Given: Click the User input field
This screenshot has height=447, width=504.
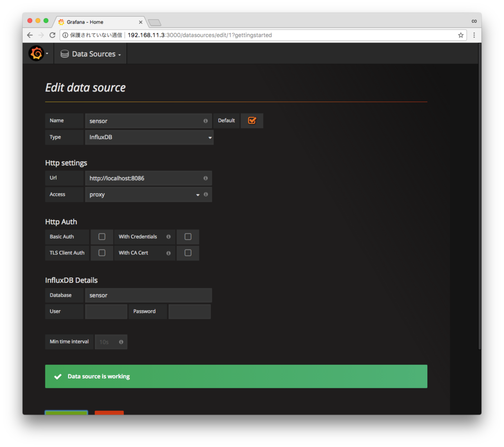Looking at the screenshot, I should pyautogui.click(x=106, y=311).
